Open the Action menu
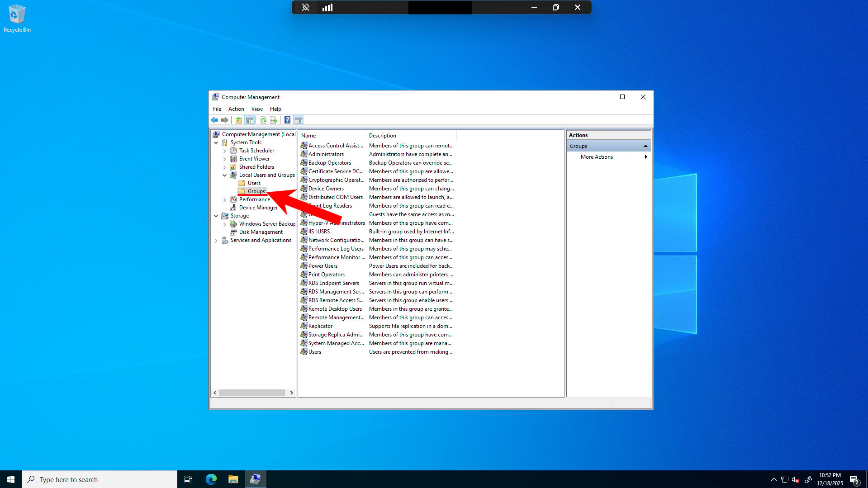 point(236,109)
